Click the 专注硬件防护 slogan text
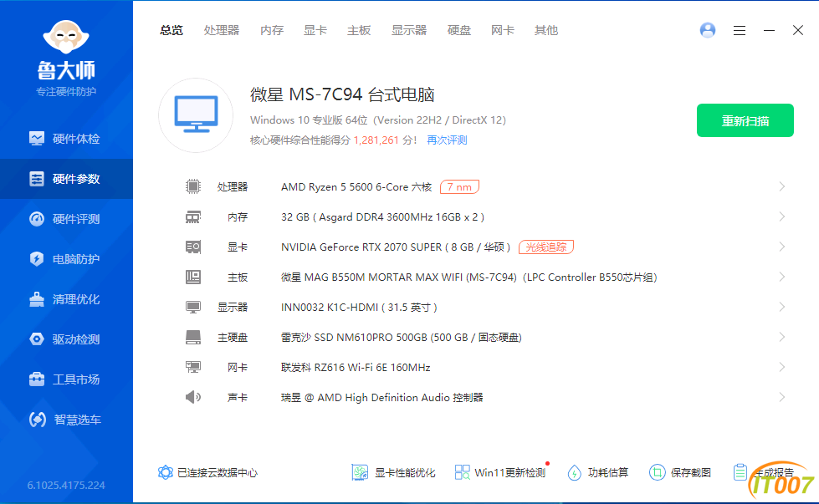Image resolution: width=819 pixels, height=504 pixels. [x=66, y=92]
